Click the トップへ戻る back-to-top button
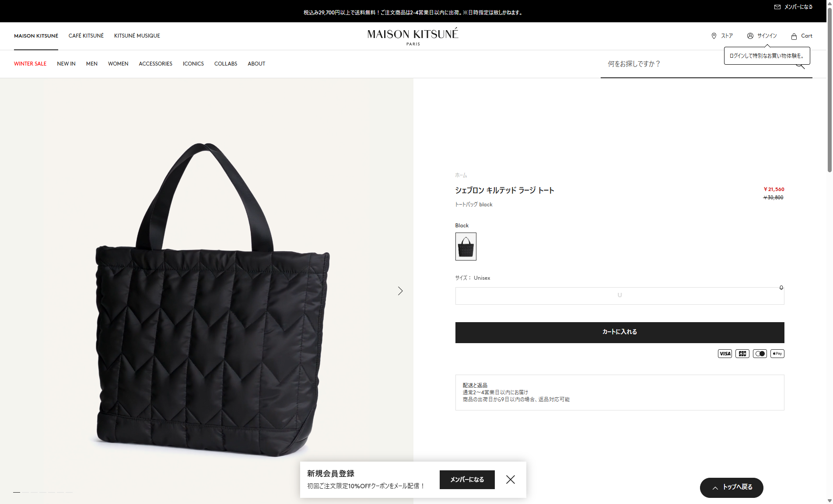The image size is (833, 504). click(x=731, y=488)
